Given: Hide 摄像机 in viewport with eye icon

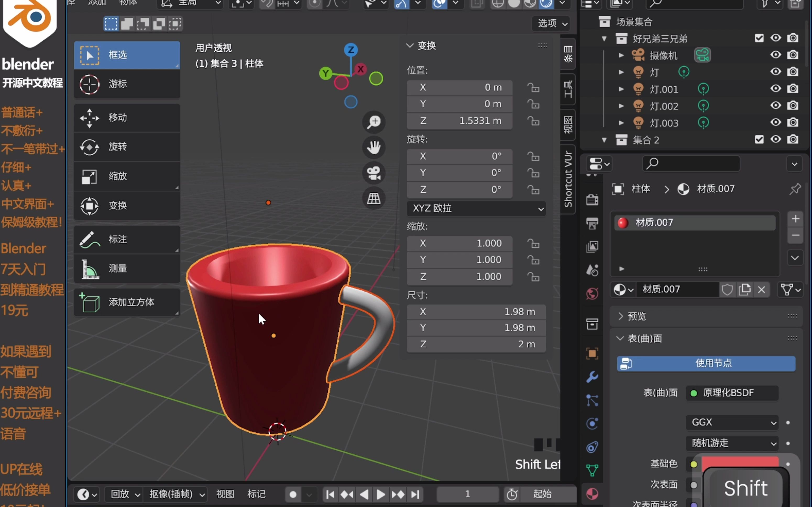Looking at the screenshot, I should (775, 55).
